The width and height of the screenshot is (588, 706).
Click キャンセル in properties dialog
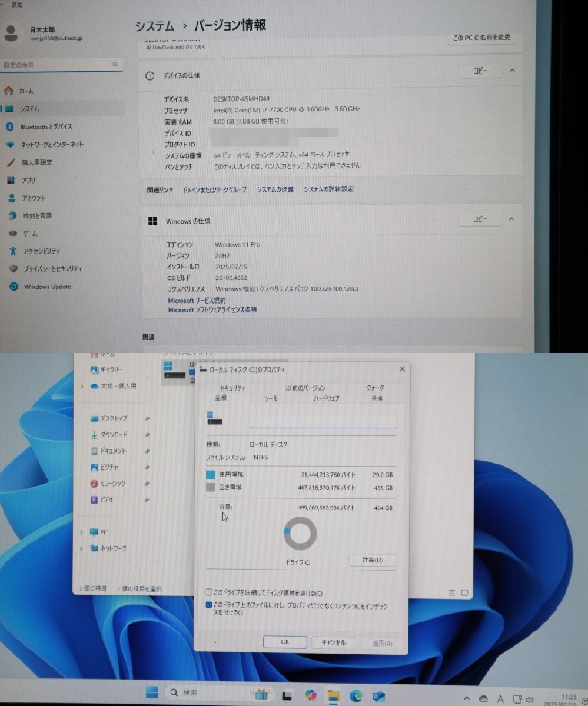coord(333,642)
